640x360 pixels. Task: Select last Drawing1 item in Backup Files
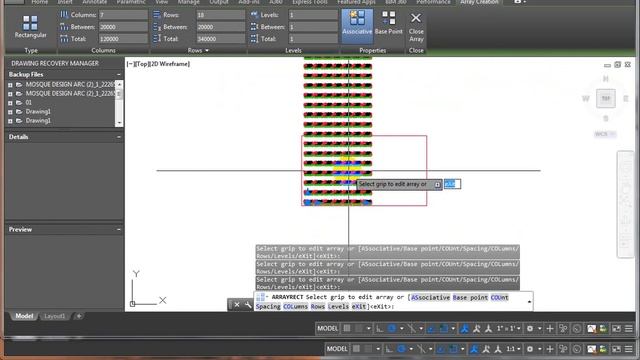tap(38, 121)
